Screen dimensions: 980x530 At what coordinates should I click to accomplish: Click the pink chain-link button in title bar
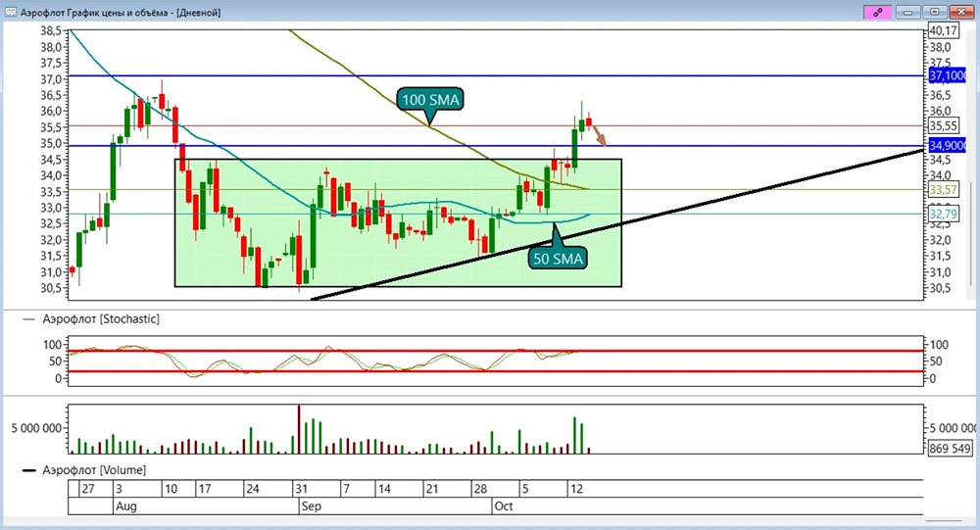point(877,12)
